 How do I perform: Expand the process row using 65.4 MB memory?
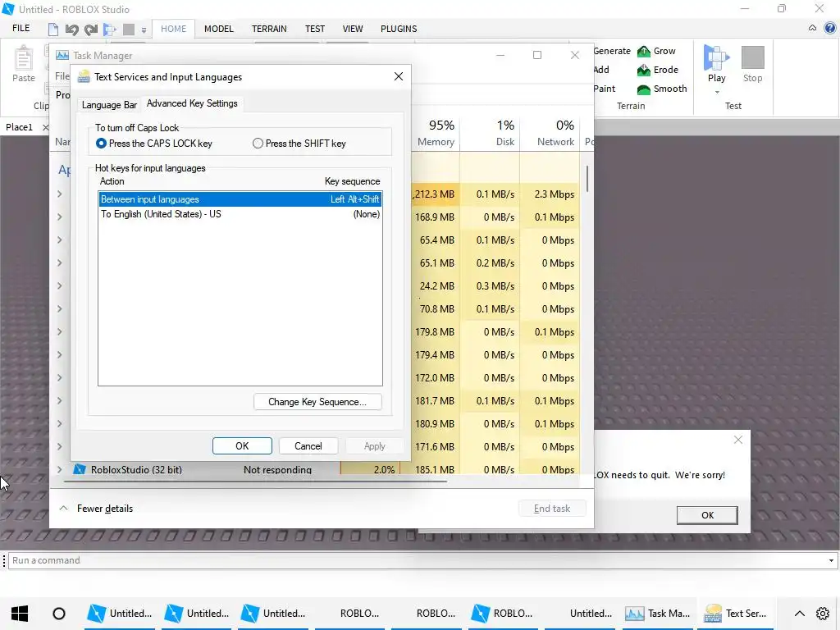tap(59, 240)
